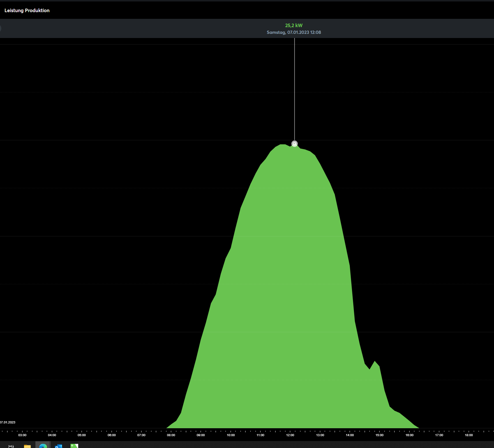
Task: Launch the green app icon in taskbar
Action: tap(74, 446)
